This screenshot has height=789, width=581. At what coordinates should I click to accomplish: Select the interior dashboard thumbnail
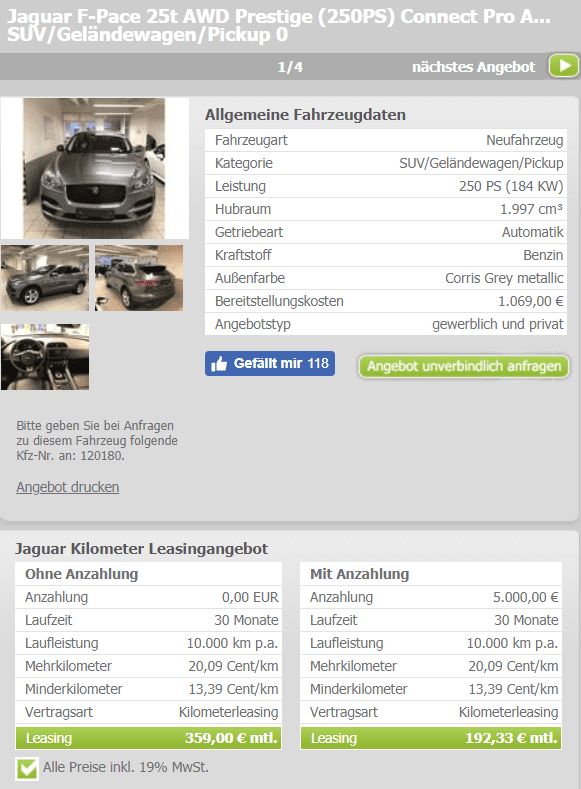45,357
